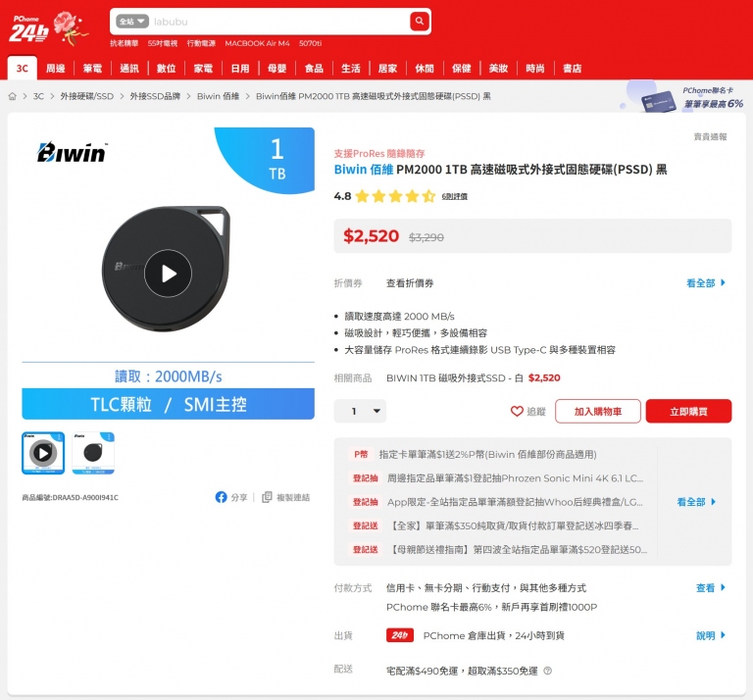
Task: Click the red 24h shipping badge
Action: tap(400, 635)
